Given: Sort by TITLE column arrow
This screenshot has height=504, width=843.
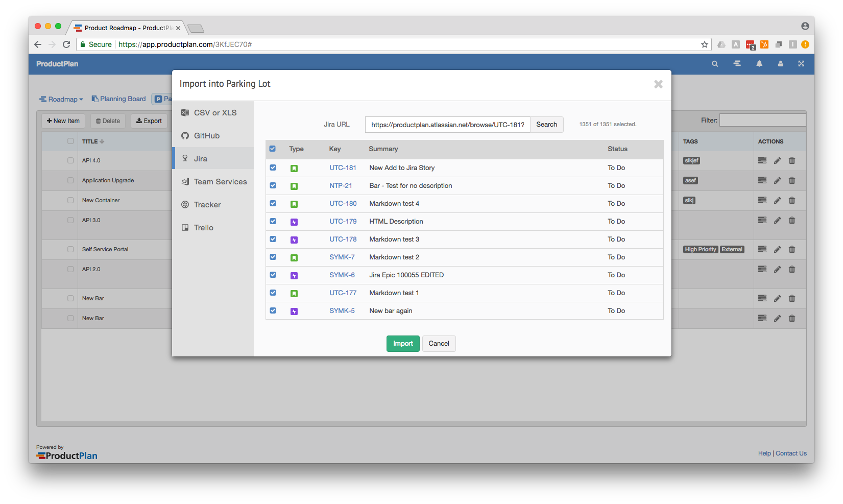Looking at the screenshot, I should 102,141.
